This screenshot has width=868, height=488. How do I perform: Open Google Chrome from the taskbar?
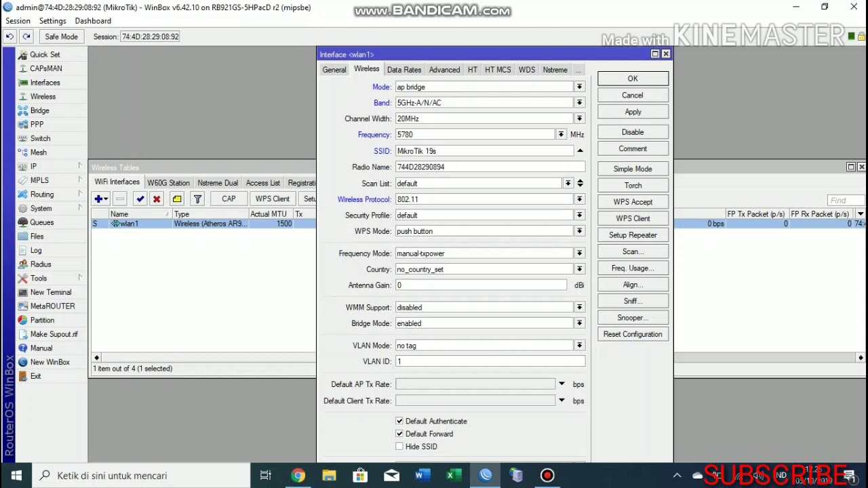[x=298, y=475]
